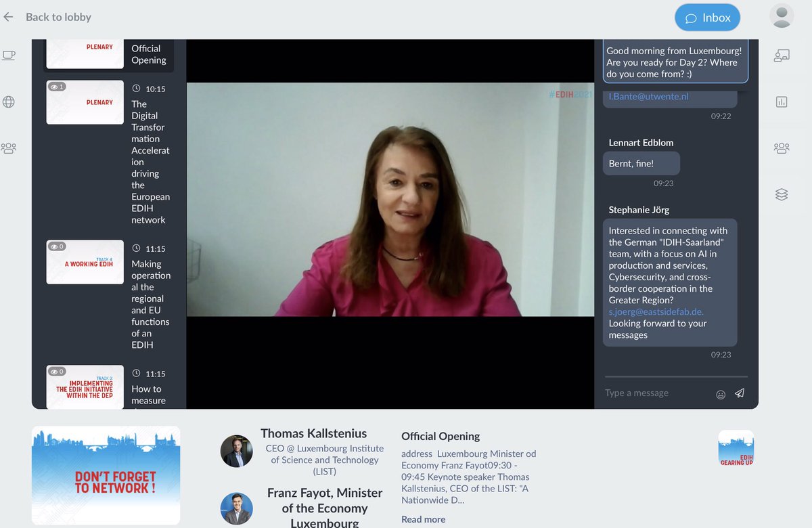Open the presenter chat icon in right sidebar
This screenshot has width=812, height=528.
click(x=782, y=56)
